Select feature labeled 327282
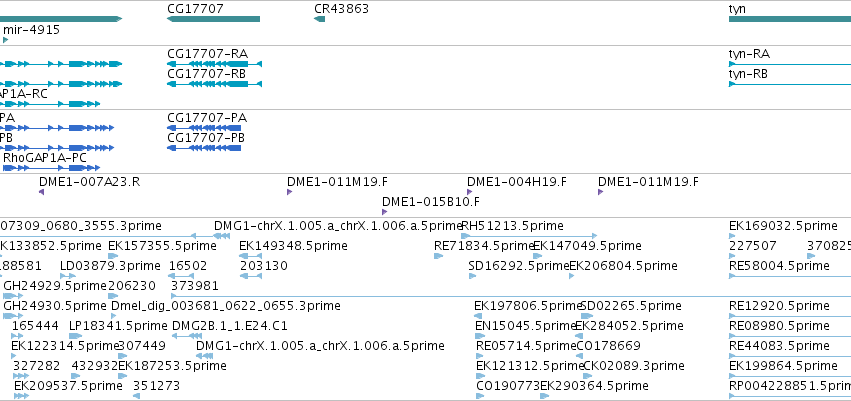The image size is (851, 401). 36,366
